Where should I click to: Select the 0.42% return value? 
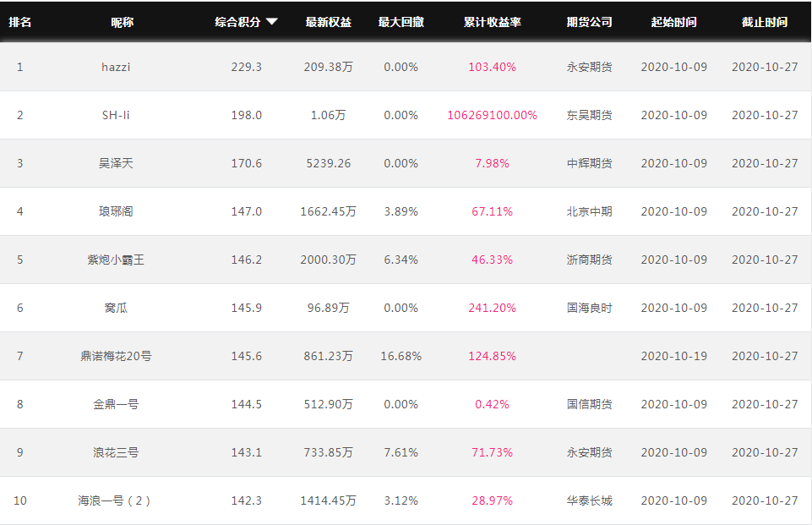click(x=492, y=404)
